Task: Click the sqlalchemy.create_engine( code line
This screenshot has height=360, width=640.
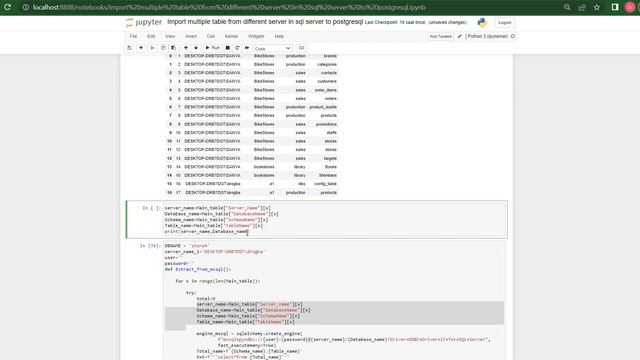Action: 249,333
